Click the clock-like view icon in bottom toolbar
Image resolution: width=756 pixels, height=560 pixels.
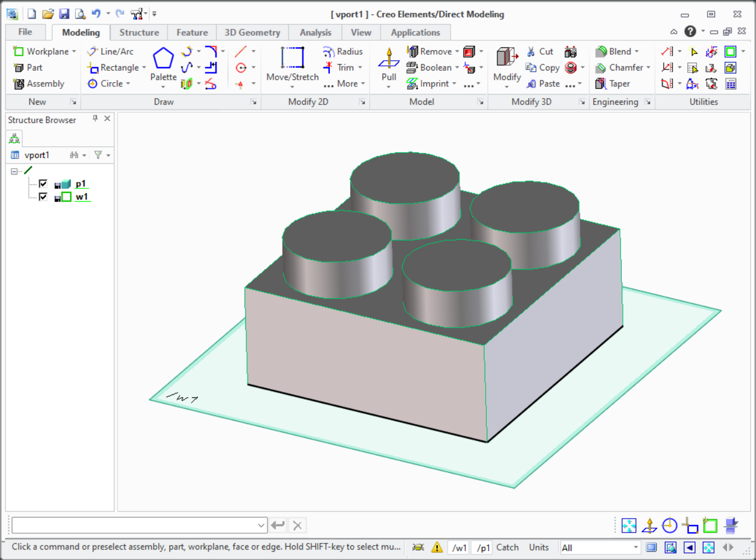click(670, 526)
